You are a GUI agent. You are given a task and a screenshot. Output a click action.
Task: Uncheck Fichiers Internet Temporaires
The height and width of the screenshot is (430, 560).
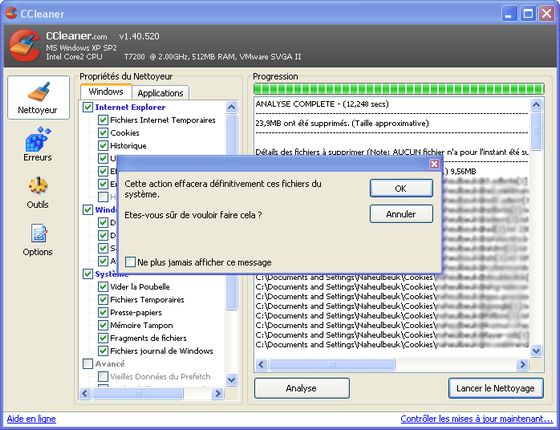pos(103,120)
